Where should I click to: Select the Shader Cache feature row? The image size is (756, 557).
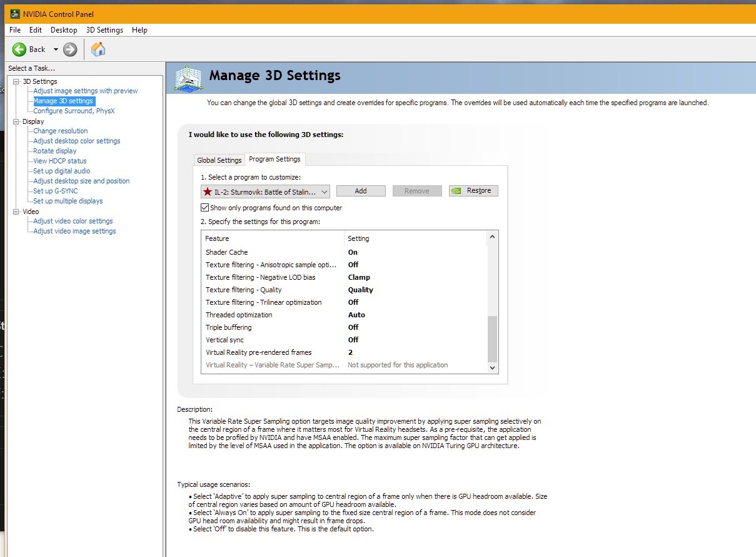pos(343,252)
